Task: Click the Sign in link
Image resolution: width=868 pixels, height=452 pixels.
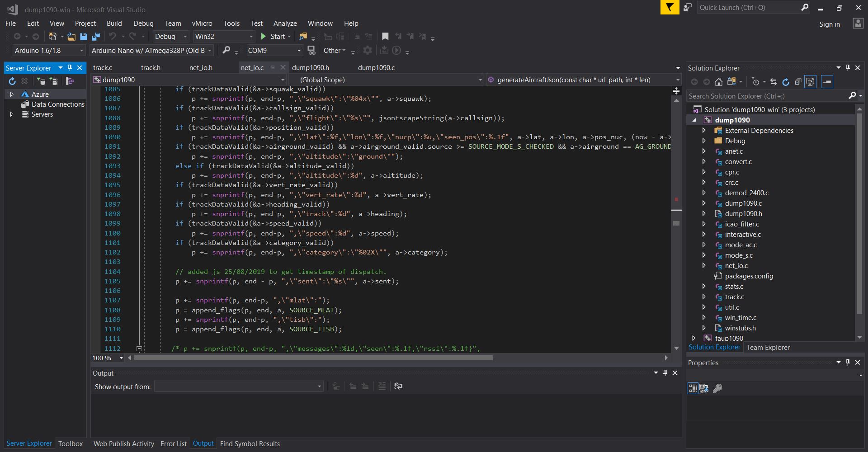Action: pos(830,24)
